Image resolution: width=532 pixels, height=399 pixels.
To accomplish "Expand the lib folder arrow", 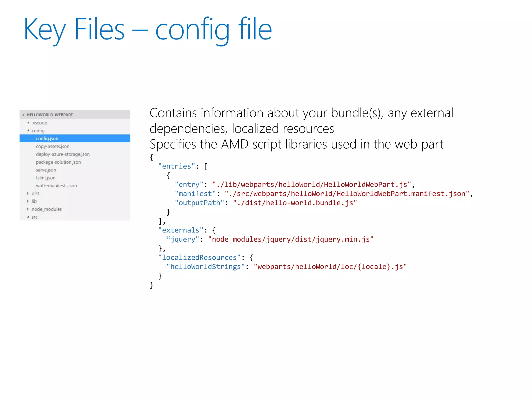I will (28, 201).
